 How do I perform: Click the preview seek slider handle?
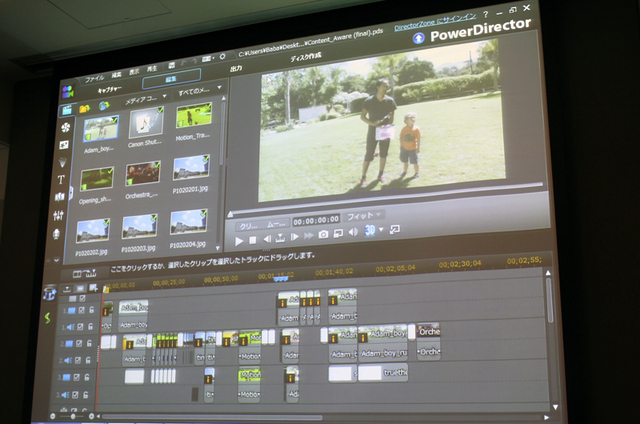231,212
